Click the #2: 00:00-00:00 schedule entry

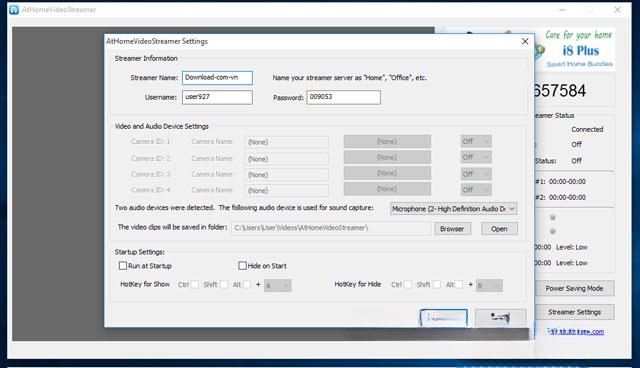click(x=560, y=197)
